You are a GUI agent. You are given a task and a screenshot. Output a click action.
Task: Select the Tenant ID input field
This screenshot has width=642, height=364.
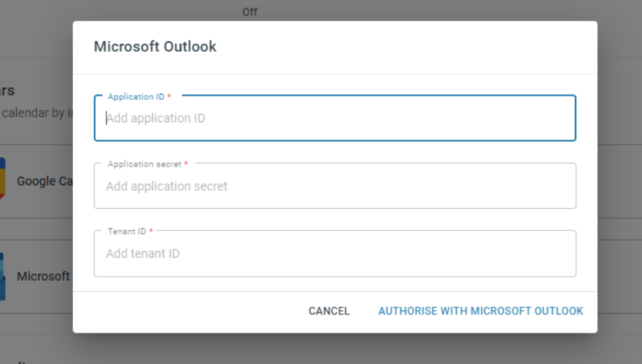[x=335, y=254]
